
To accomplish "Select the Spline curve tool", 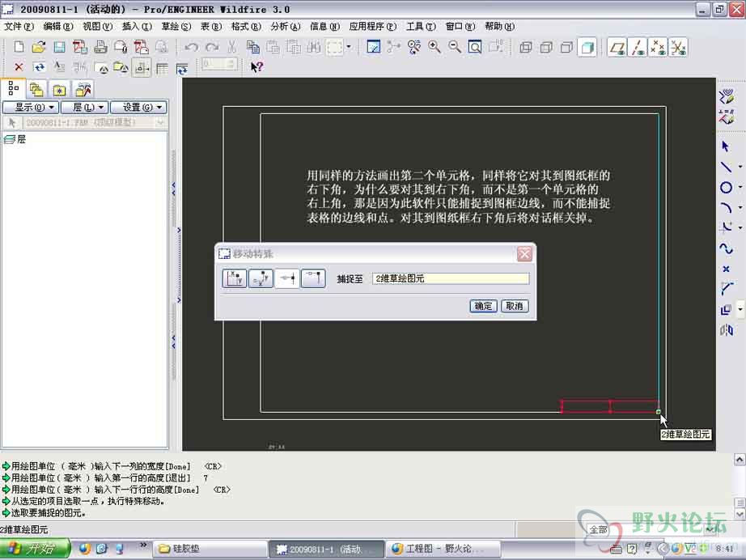I will 726,248.
